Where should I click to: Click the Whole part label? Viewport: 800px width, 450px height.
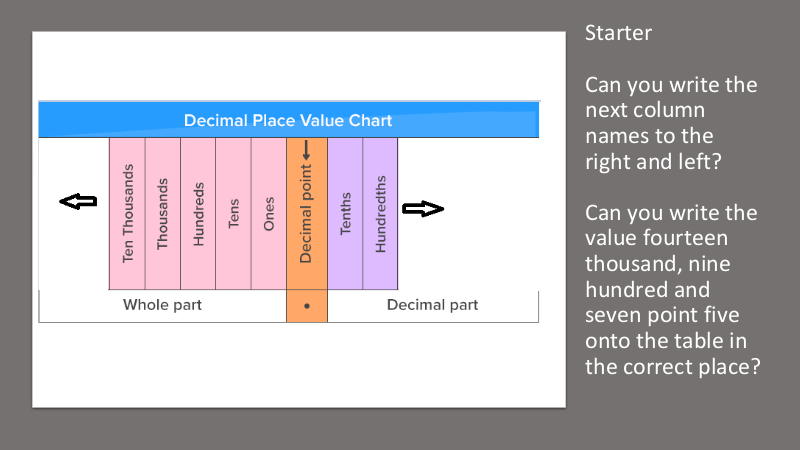162,305
